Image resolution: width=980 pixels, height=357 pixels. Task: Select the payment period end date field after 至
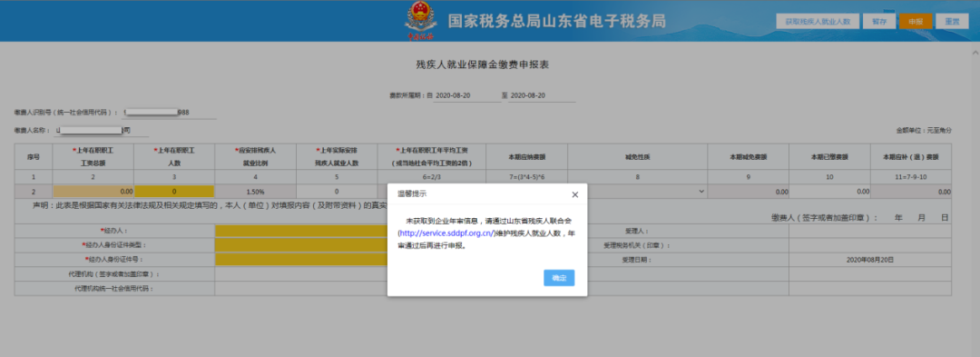[542, 95]
